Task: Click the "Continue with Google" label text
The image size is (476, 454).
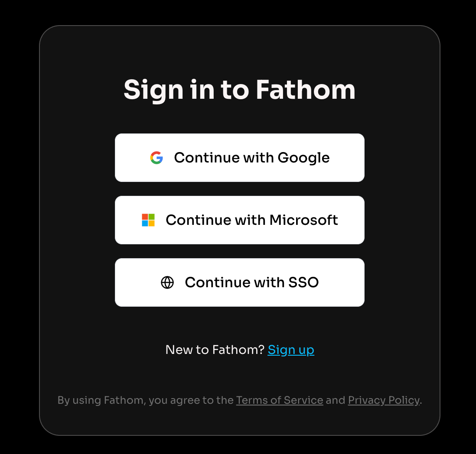Action: pos(252,158)
